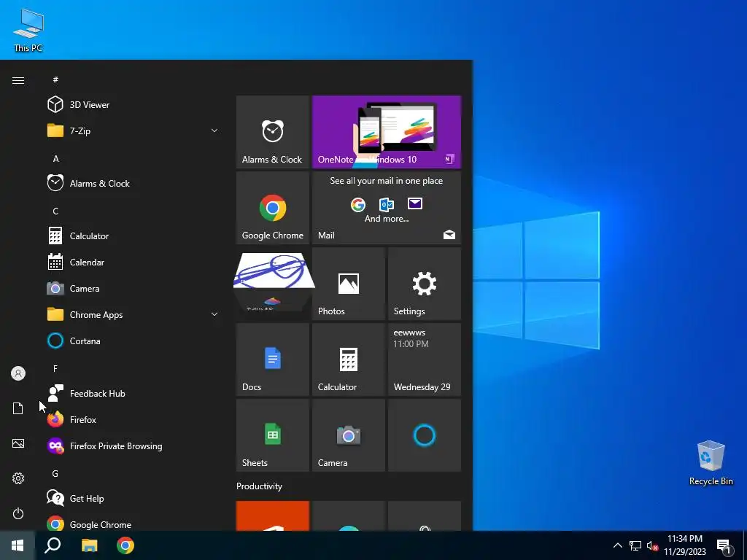Expand the 7-Zip folder
The height and width of the screenshot is (560, 747).
[133, 131]
